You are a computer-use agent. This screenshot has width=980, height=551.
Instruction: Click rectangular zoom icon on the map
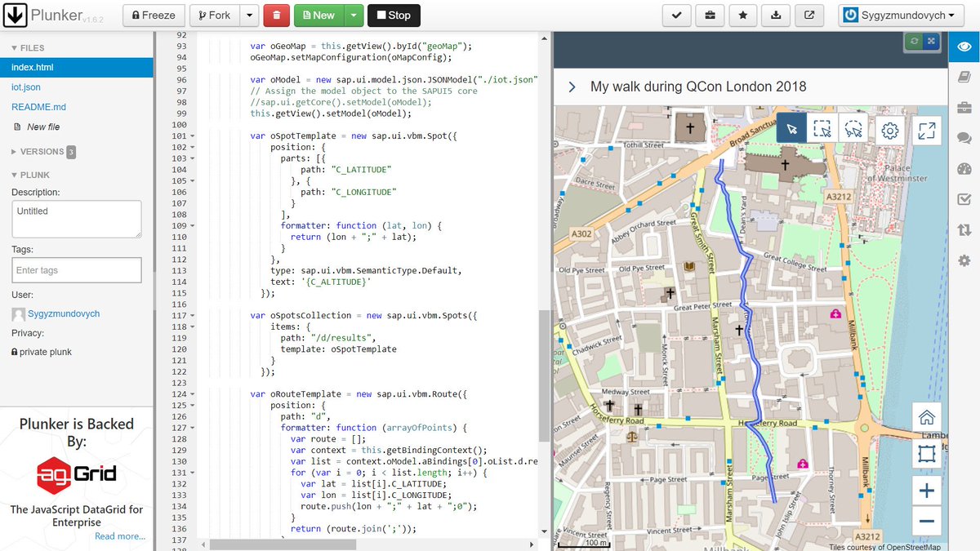[x=926, y=453]
